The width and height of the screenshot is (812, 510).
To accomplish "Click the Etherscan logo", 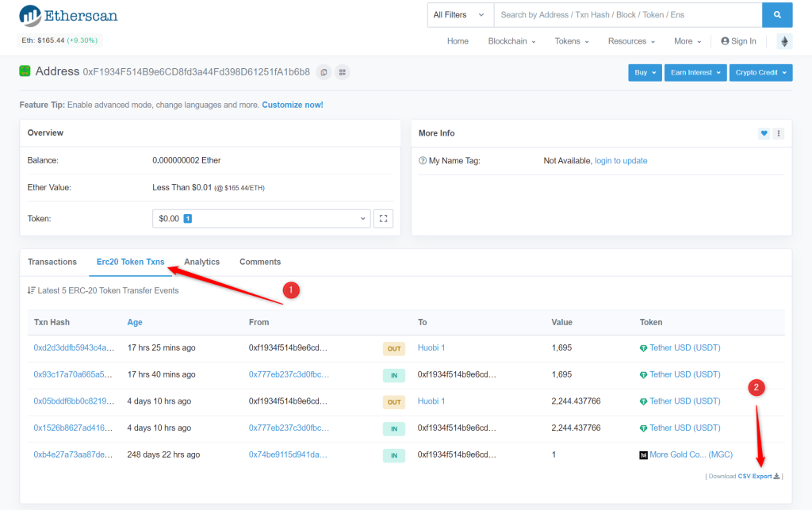I will click(68, 16).
